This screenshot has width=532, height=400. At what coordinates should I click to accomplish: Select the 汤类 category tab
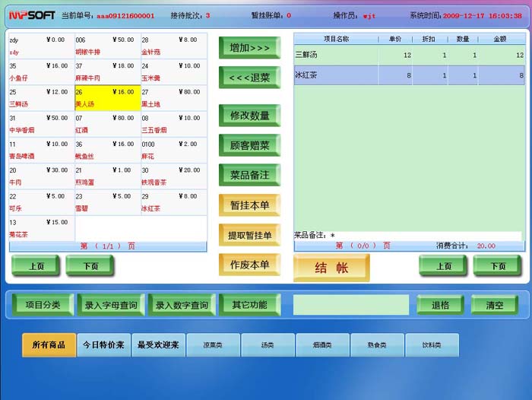pyautogui.click(x=268, y=345)
